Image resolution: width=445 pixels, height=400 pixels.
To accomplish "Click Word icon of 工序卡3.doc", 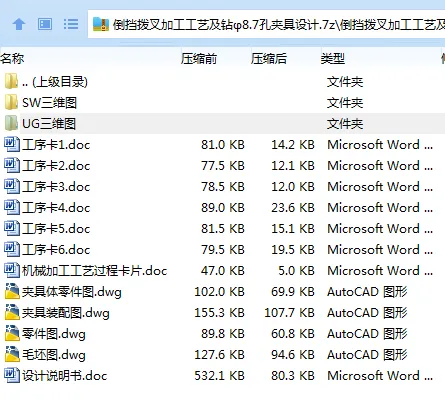I will (x=12, y=186).
